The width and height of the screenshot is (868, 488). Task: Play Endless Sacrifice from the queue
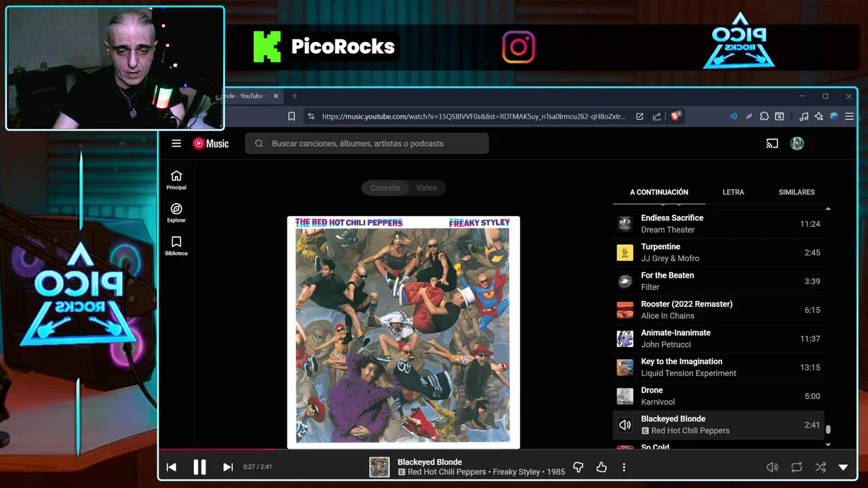719,224
